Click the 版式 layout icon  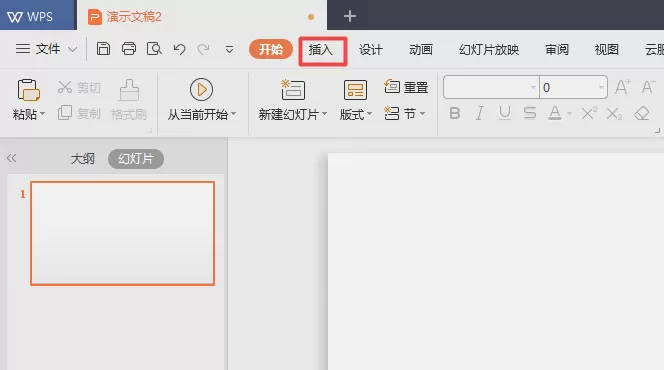(x=355, y=90)
